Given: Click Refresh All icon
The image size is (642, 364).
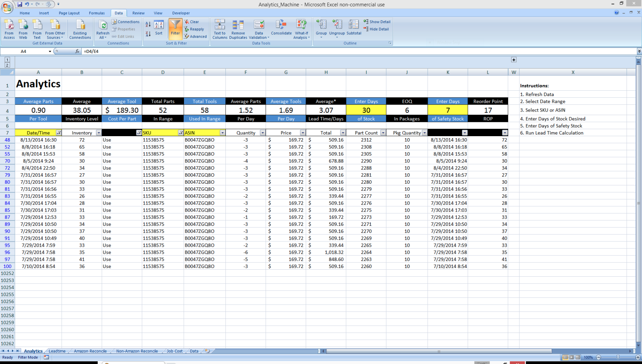Looking at the screenshot, I should tap(103, 25).
